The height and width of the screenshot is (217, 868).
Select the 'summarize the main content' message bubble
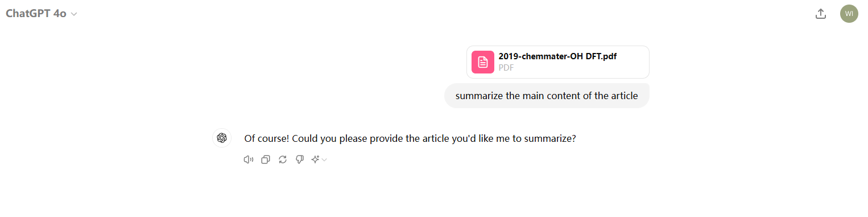(547, 96)
